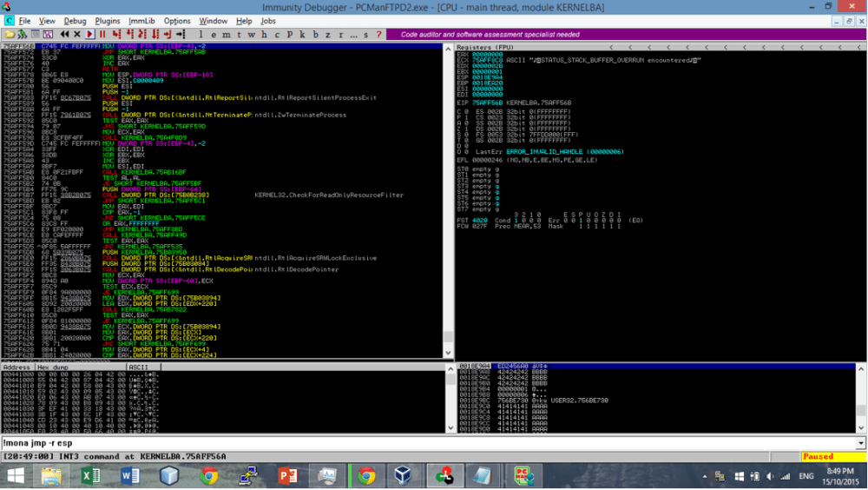
Task: Open the Debug menu
Action: (x=76, y=21)
